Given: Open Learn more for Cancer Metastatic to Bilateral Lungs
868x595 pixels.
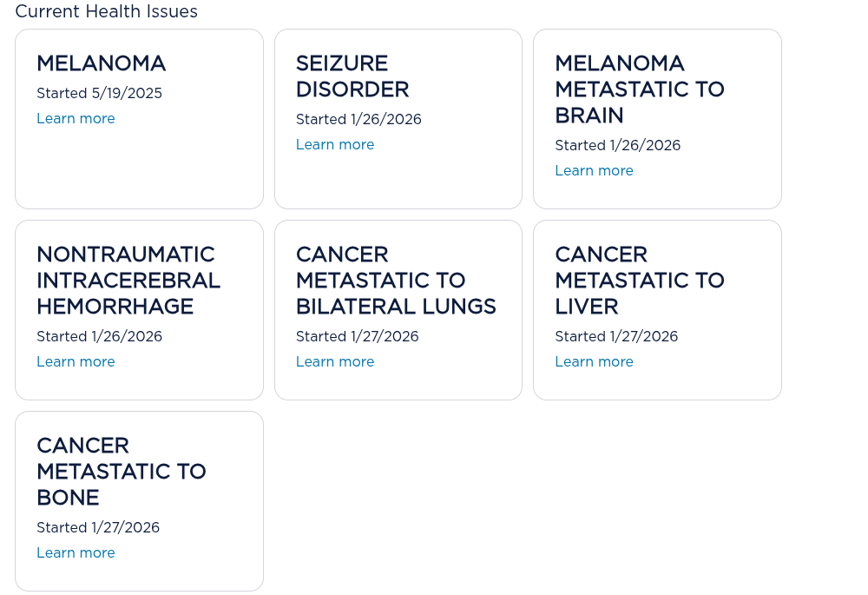Looking at the screenshot, I should pos(335,362).
